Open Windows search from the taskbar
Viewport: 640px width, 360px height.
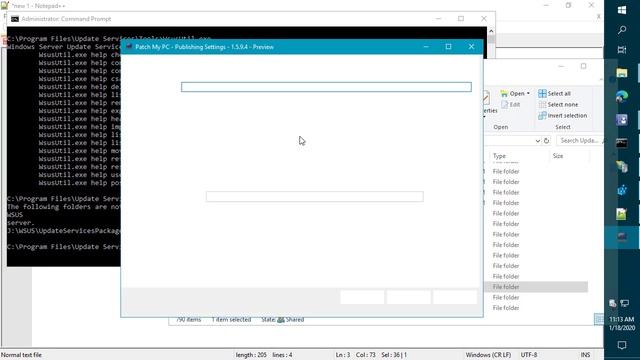point(622,30)
